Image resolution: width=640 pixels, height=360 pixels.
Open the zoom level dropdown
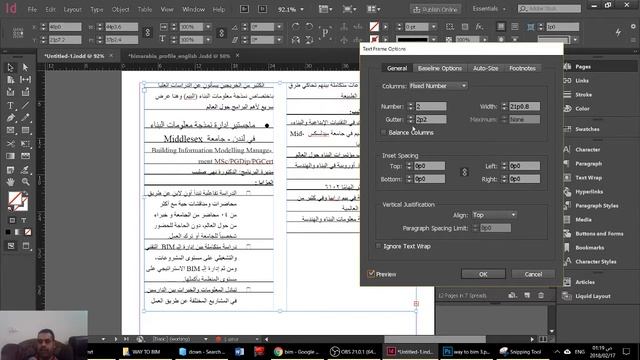click(x=302, y=9)
